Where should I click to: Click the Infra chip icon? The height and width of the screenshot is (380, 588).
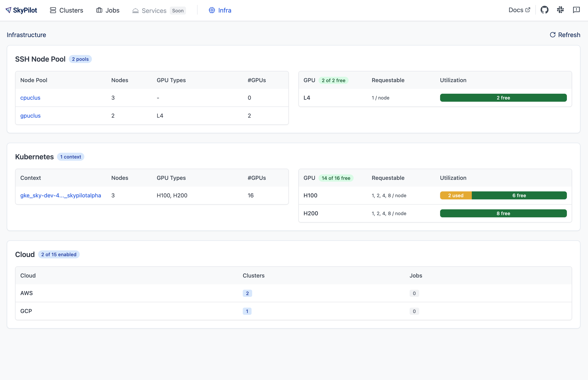tap(212, 10)
